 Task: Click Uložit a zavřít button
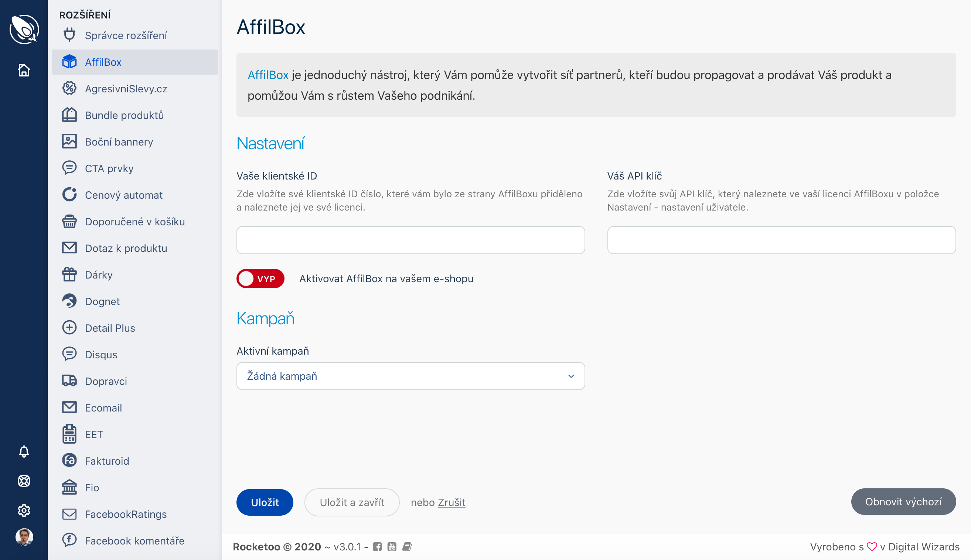click(352, 502)
